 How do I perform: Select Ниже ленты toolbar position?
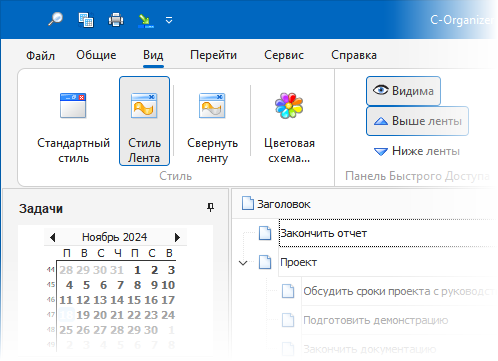(x=417, y=151)
